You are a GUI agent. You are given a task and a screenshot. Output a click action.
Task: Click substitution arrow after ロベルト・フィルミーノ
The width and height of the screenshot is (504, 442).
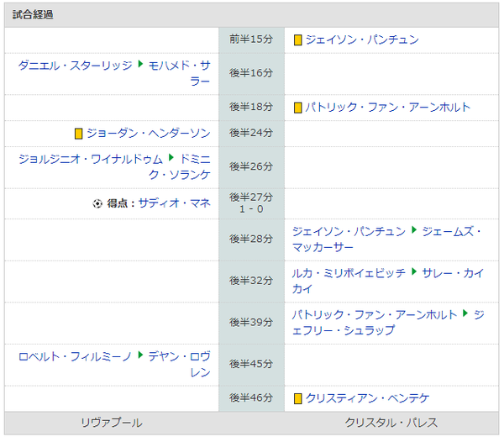click(140, 355)
